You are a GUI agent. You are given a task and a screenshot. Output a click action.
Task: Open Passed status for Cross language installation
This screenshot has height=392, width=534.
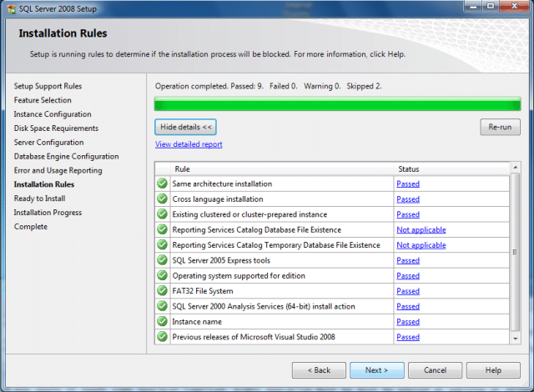(x=408, y=199)
